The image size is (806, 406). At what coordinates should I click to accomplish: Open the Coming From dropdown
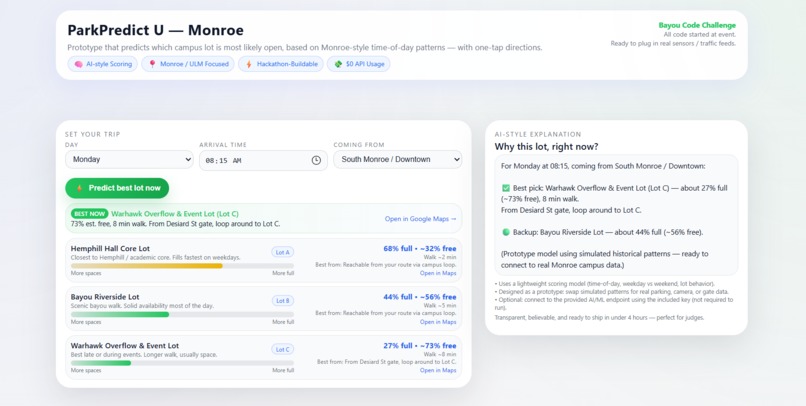397,159
